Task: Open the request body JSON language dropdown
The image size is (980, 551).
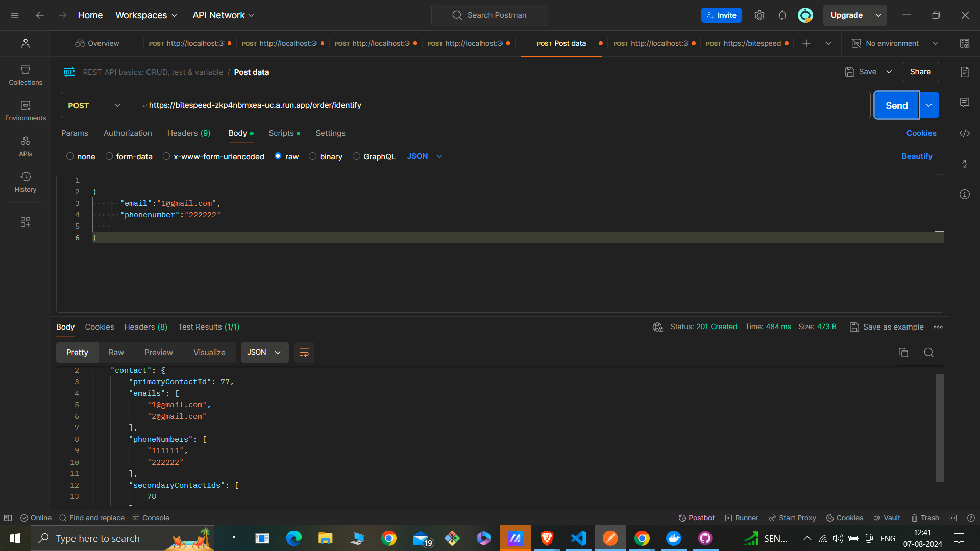Action: [x=424, y=156]
